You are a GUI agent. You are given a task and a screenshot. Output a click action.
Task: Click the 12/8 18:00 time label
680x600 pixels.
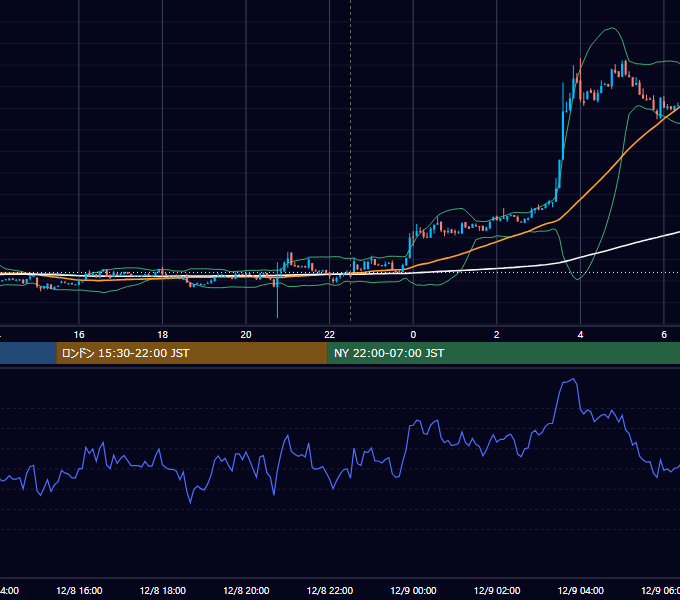click(x=163, y=590)
